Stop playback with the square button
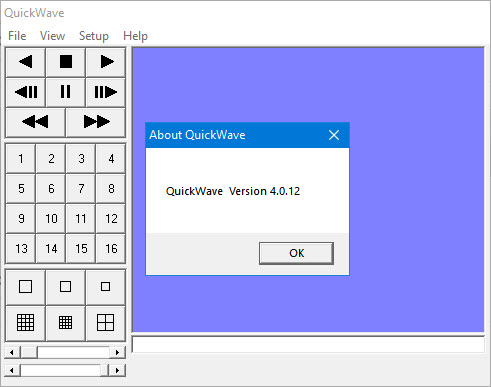The height and width of the screenshot is (387, 491). [66, 62]
